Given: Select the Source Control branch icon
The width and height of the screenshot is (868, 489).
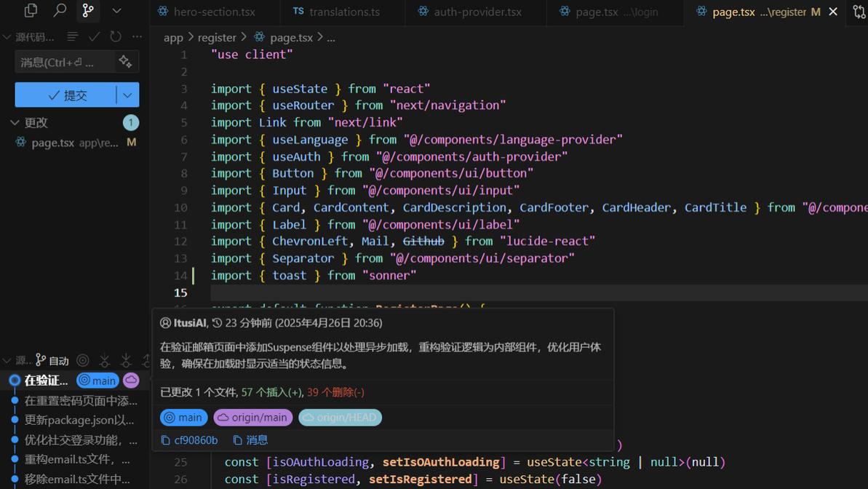Looking at the screenshot, I should (87, 10).
